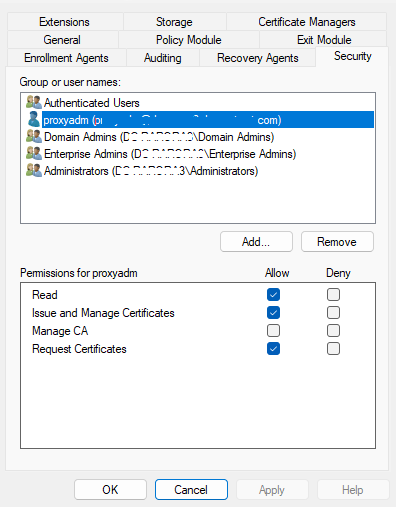Open the Certificate Managers tab
Image resolution: width=396 pixels, height=507 pixels.
(x=307, y=22)
